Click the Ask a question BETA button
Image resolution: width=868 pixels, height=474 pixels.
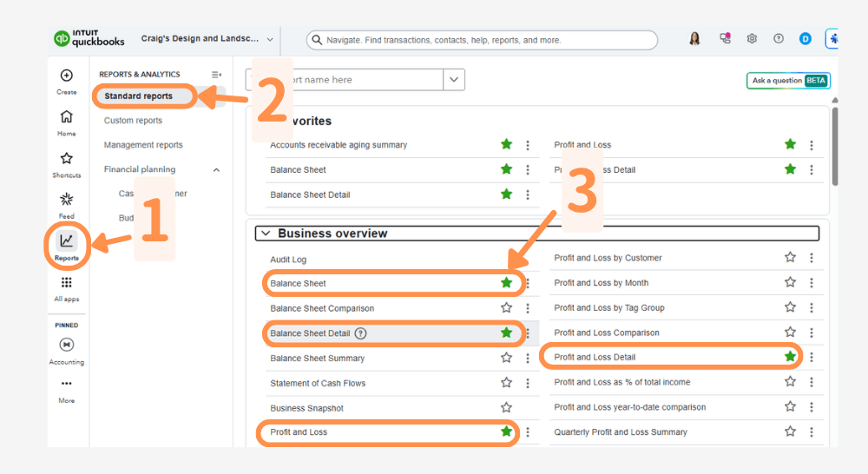(x=788, y=81)
